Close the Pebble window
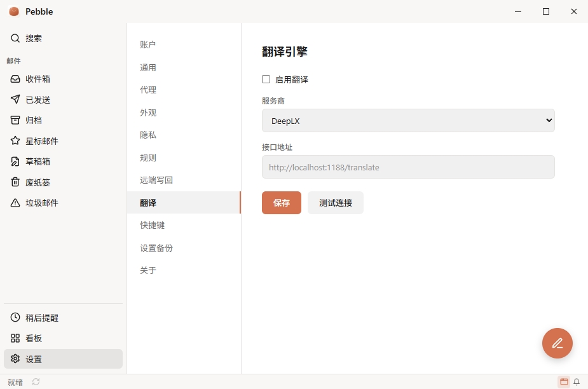 [574, 11]
